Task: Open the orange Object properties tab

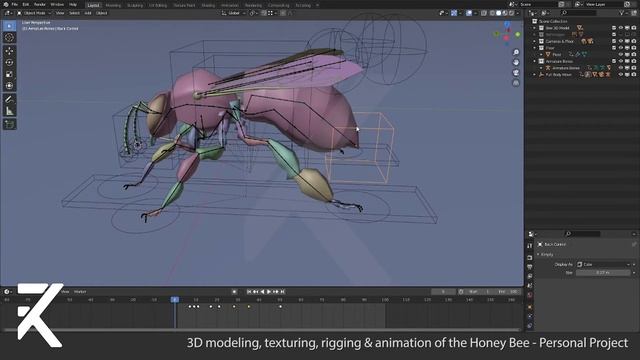Action: click(530, 307)
